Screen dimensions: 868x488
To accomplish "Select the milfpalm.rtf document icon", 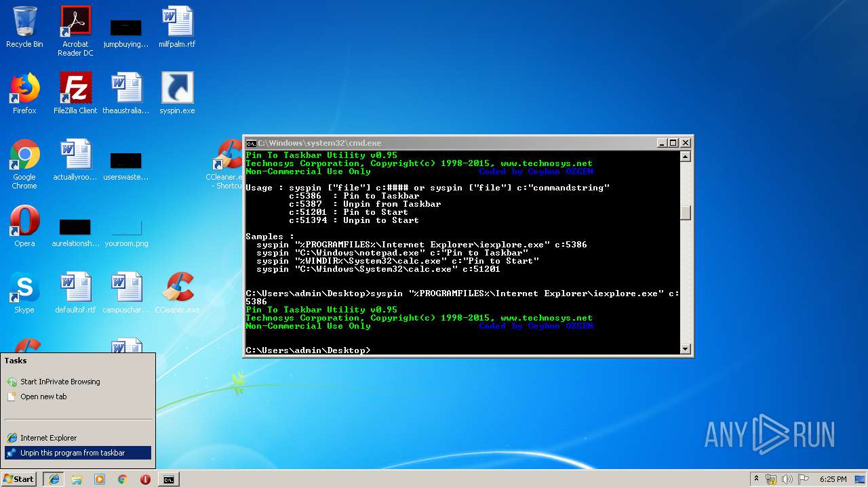I will [x=177, y=27].
